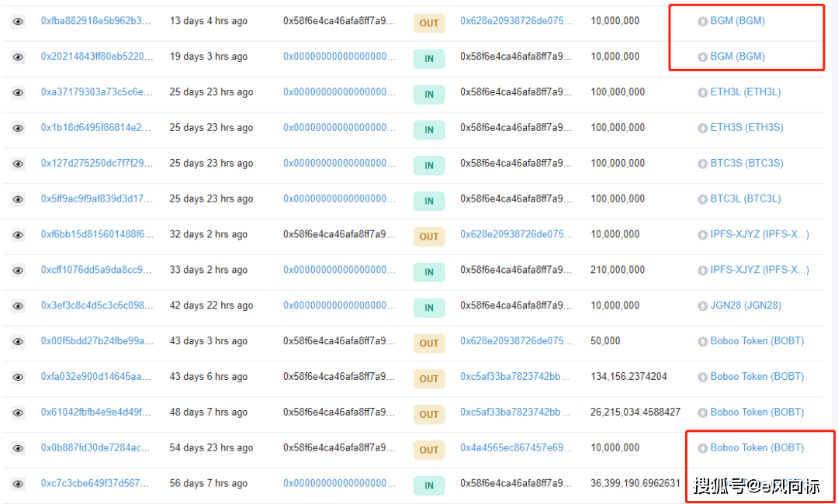Open transaction hash 0x20214843ff80eb5220
This screenshot has width=838, height=504.
point(97,56)
